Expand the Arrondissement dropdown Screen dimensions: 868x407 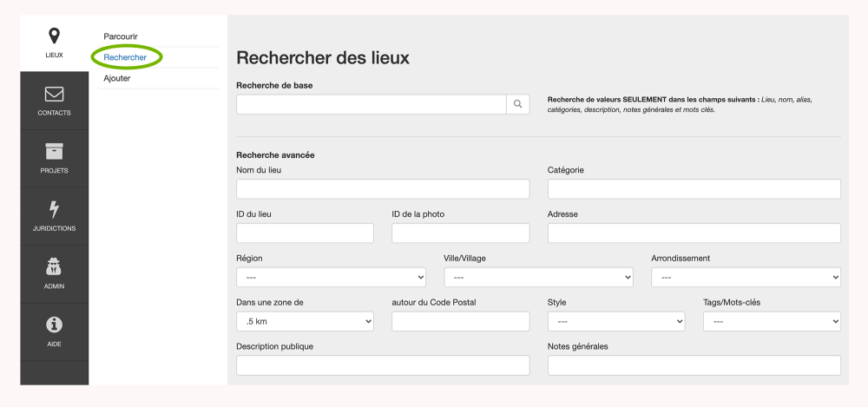pos(746,278)
